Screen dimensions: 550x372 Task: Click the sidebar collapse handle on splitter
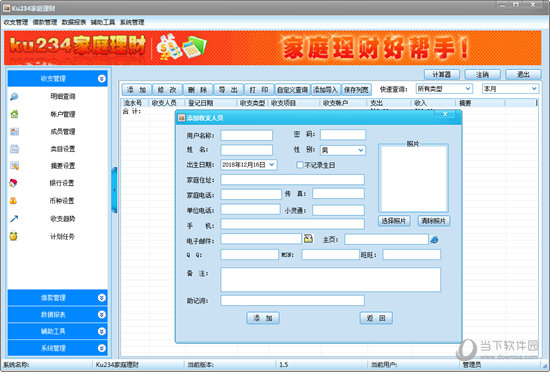tap(114, 190)
